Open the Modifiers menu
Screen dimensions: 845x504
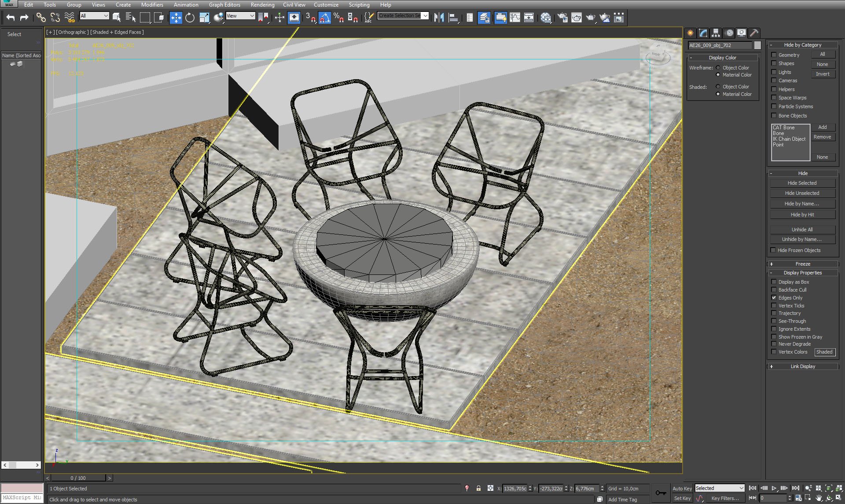pyautogui.click(x=152, y=5)
